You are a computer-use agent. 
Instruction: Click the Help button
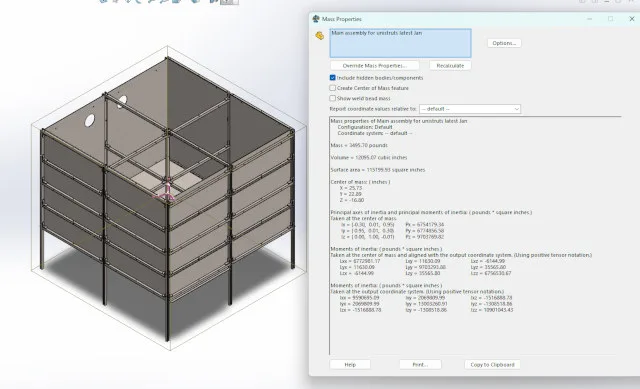tap(350, 365)
